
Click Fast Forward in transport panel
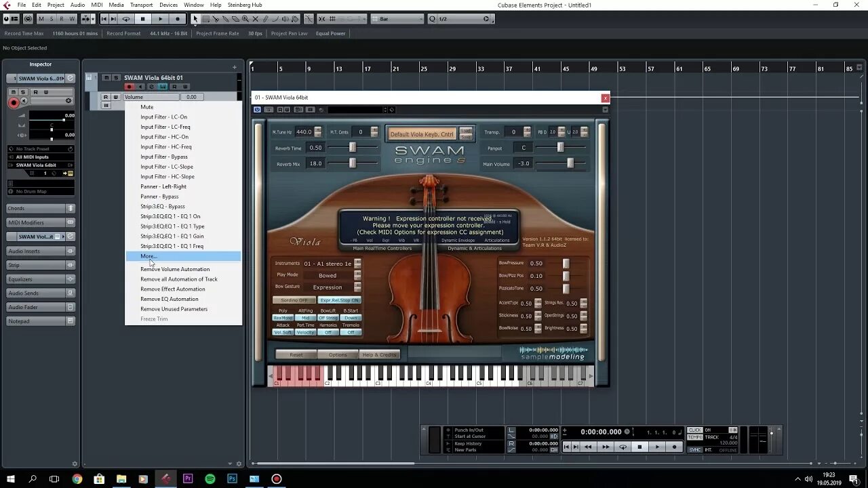tap(606, 447)
